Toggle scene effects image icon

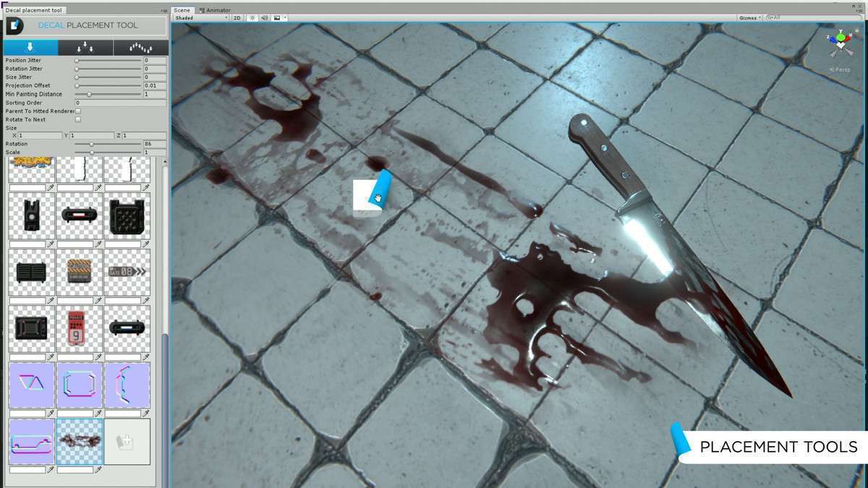tap(277, 17)
